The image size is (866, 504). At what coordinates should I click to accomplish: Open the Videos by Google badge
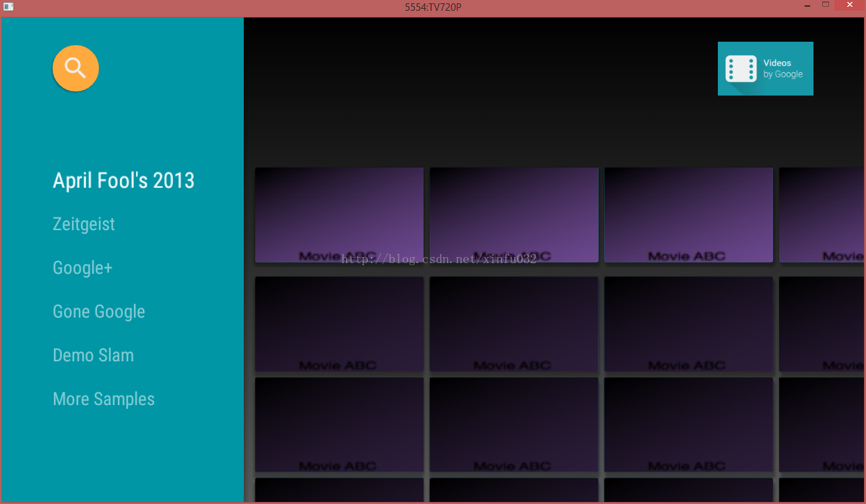765,69
